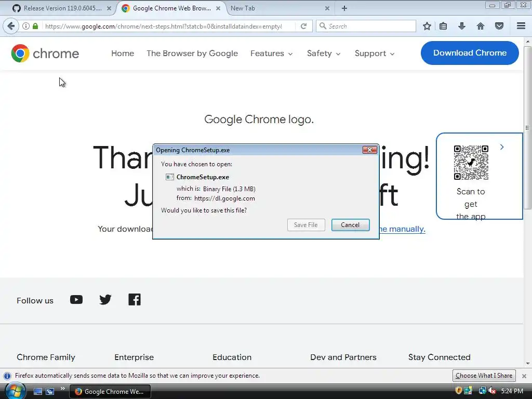Screen dimensions: 532x399
Task: Open Chrome's Facebook icon
Action: coord(135,300)
